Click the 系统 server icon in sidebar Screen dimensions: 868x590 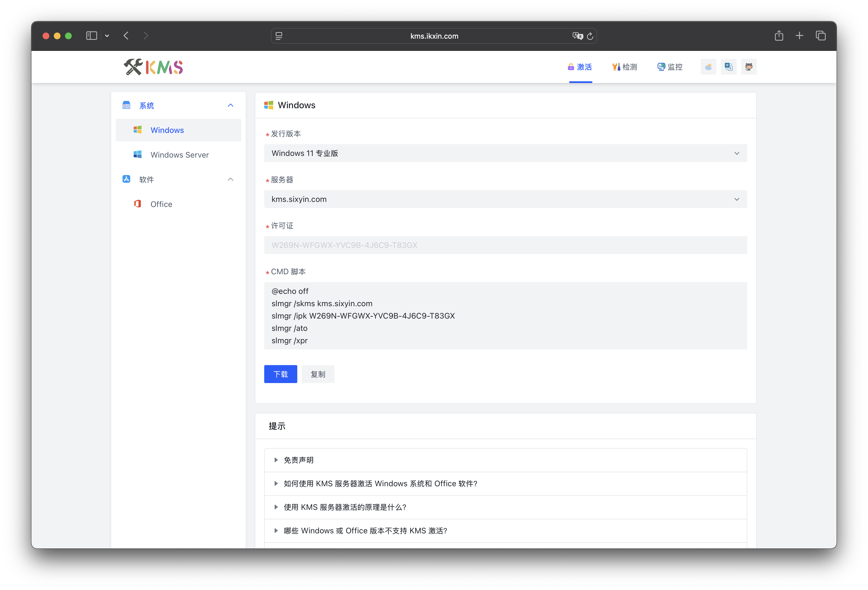click(x=126, y=105)
